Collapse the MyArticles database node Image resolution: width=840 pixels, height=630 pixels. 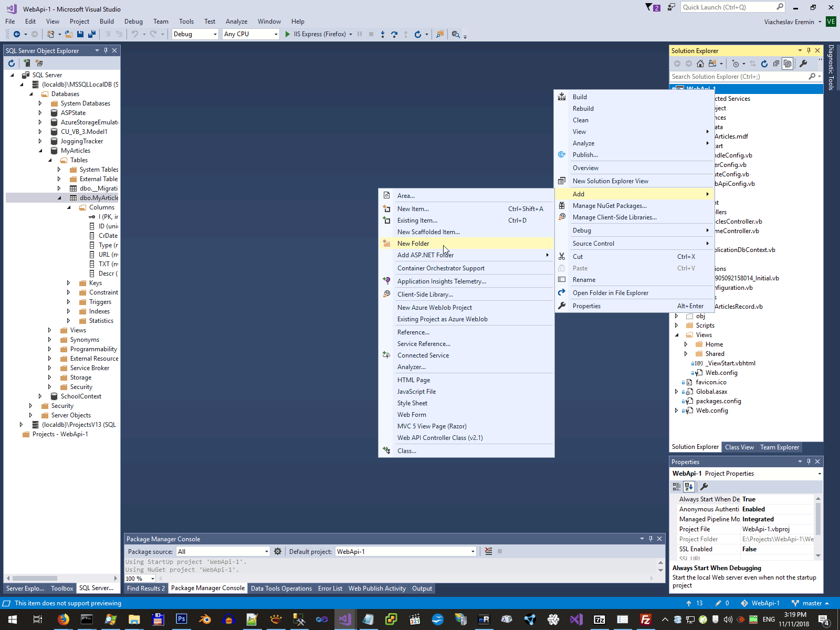(40, 151)
